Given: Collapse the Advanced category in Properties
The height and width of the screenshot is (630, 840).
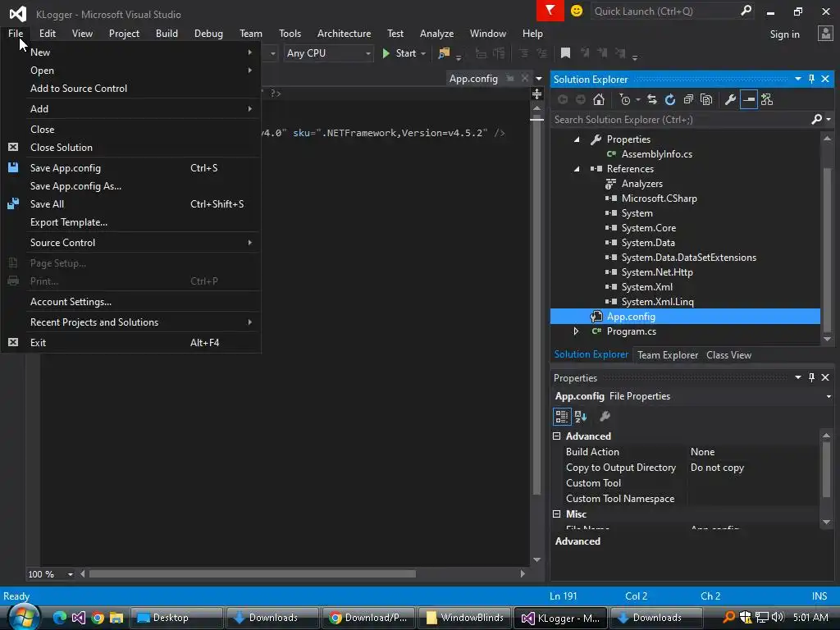Looking at the screenshot, I should 557,436.
